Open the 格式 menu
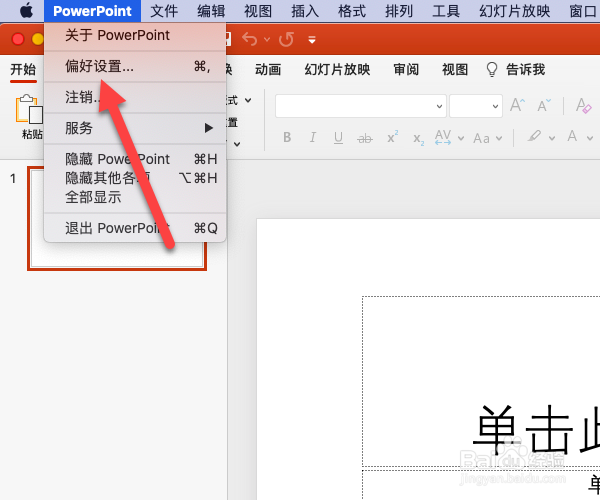This screenshot has width=600, height=500. 352,11
